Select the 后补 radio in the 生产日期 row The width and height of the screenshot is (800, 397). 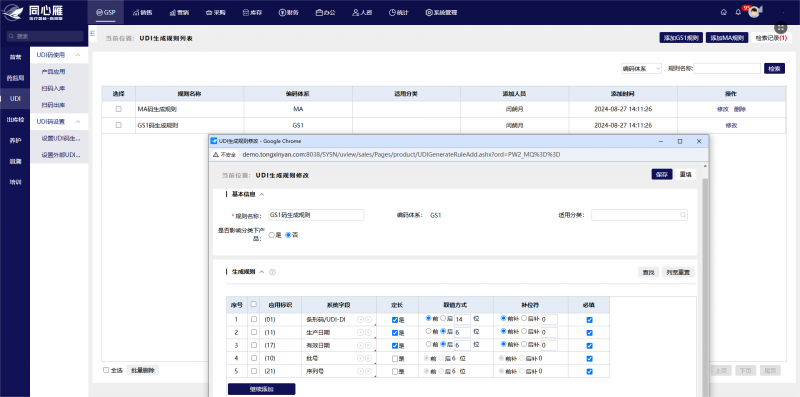coord(523,332)
